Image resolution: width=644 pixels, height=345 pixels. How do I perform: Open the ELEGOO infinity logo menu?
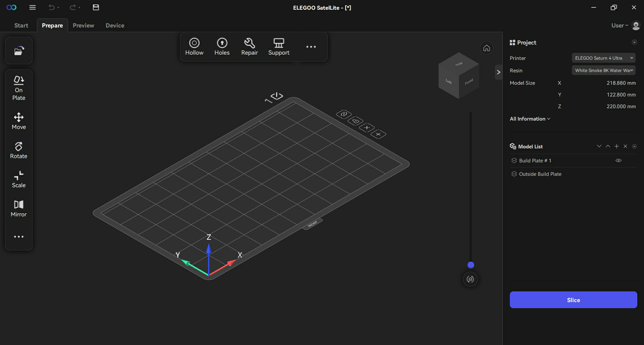click(x=11, y=7)
